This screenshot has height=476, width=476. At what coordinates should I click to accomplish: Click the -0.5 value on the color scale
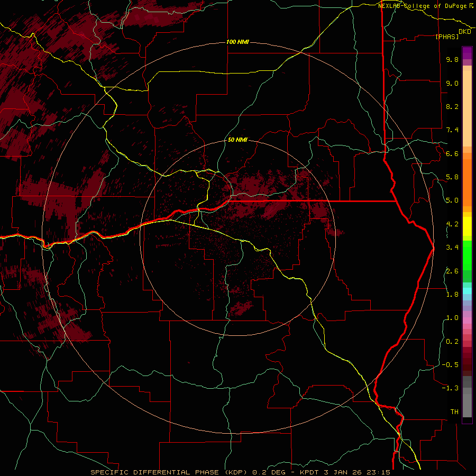point(450,365)
